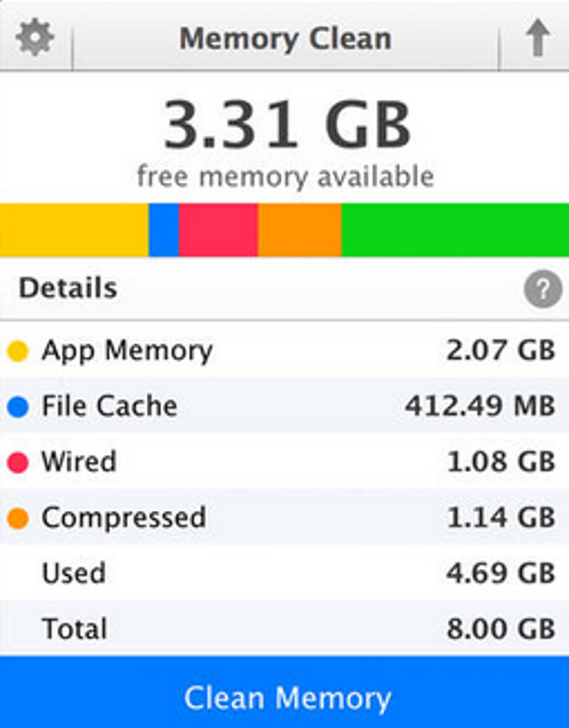This screenshot has width=569, height=728.
Task: Click the blue segment of memory bar
Action: click(x=163, y=230)
